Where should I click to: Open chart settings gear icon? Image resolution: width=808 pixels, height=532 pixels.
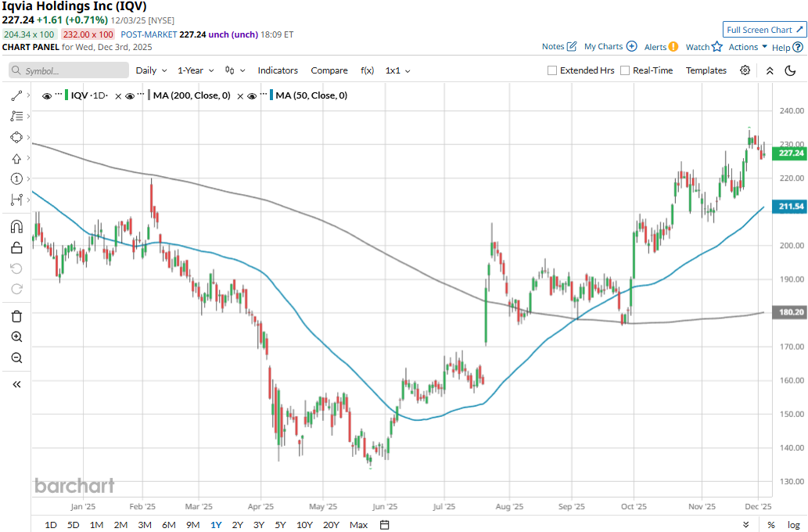(x=745, y=70)
